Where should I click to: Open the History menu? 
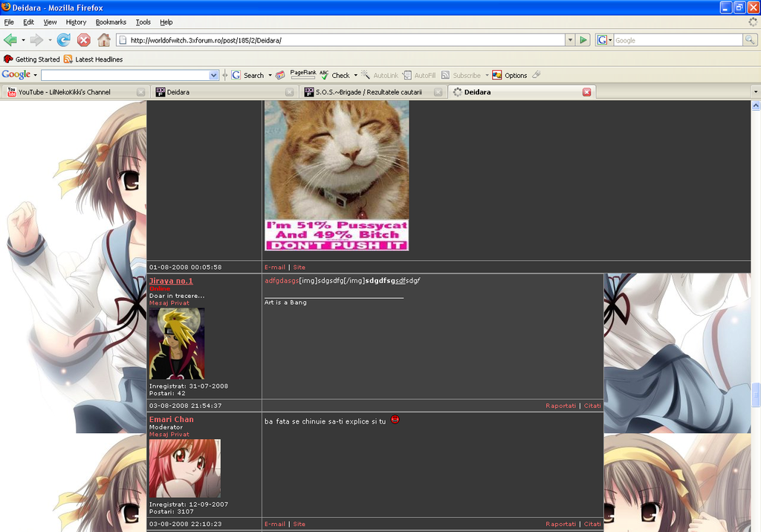(76, 22)
